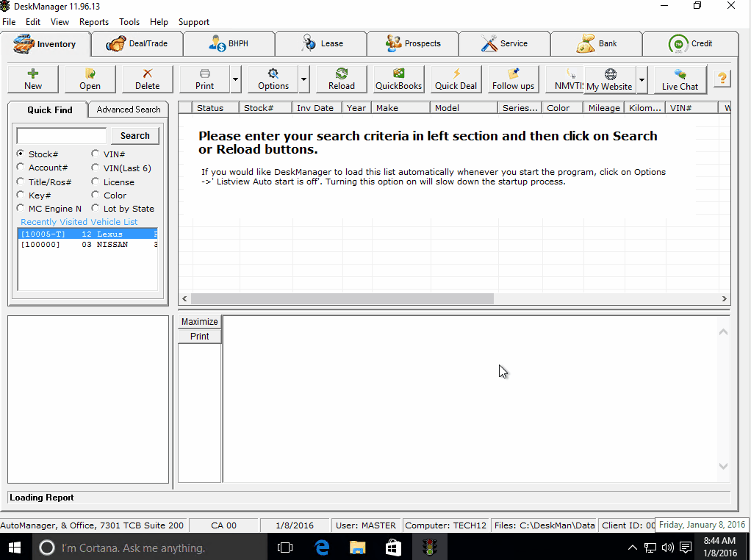The image size is (751, 560).
Task: Sort list by Mileage column header
Action: point(604,108)
